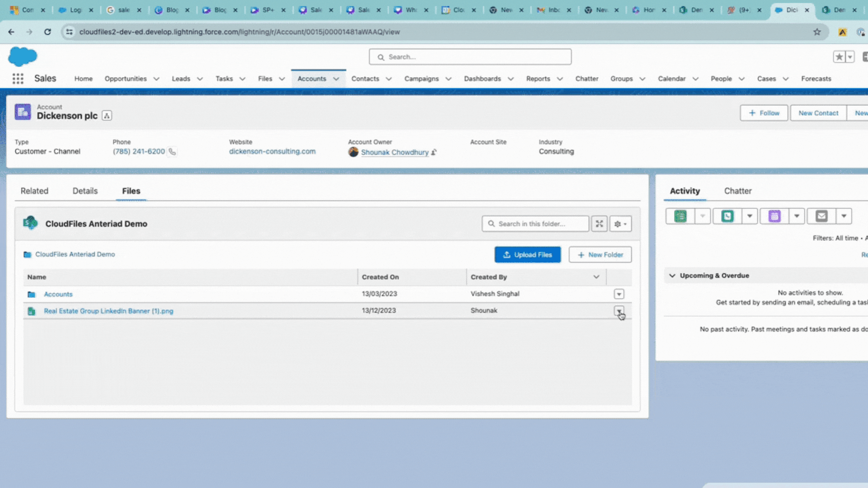
Task: Click the Log a Call activity icon
Action: (727, 216)
